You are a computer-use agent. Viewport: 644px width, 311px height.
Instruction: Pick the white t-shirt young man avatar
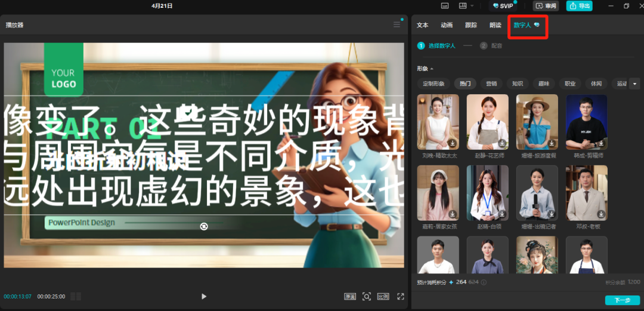click(438, 255)
